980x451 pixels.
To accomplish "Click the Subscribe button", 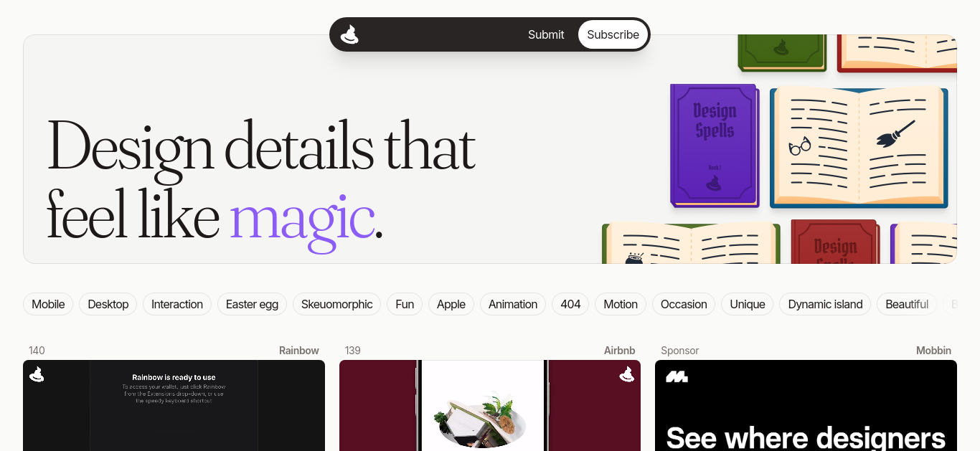I will 613,34.
